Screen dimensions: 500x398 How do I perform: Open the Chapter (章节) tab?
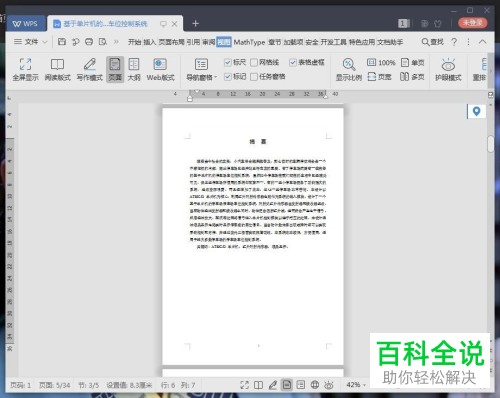(275, 42)
